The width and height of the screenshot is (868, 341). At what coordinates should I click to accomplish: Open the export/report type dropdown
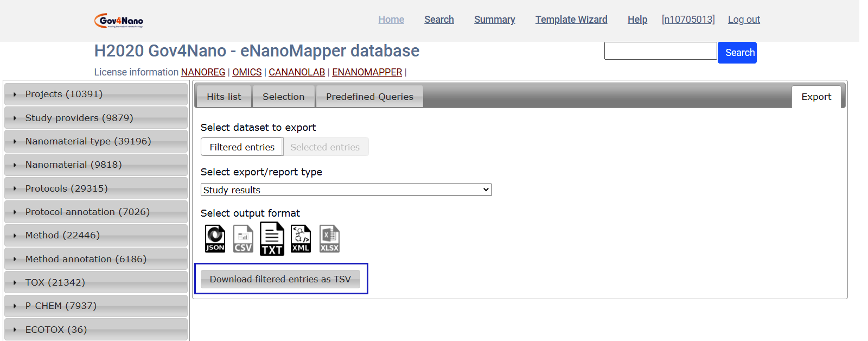click(346, 190)
